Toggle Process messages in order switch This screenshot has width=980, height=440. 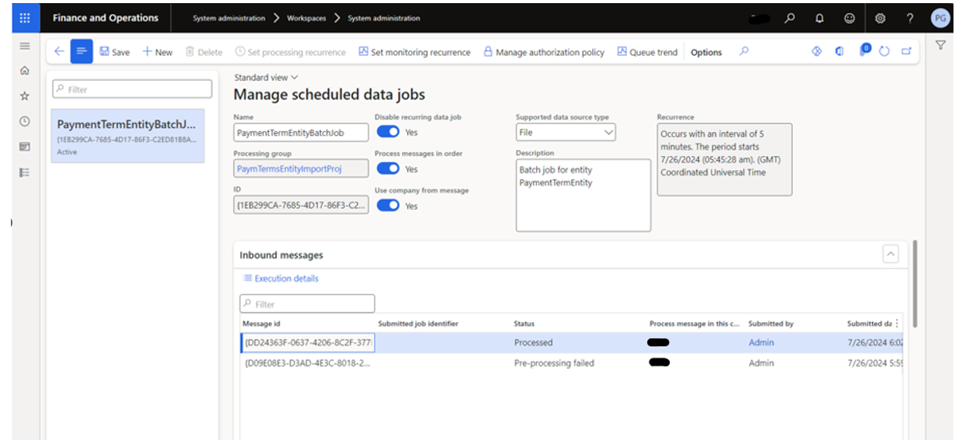click(388, 169)
